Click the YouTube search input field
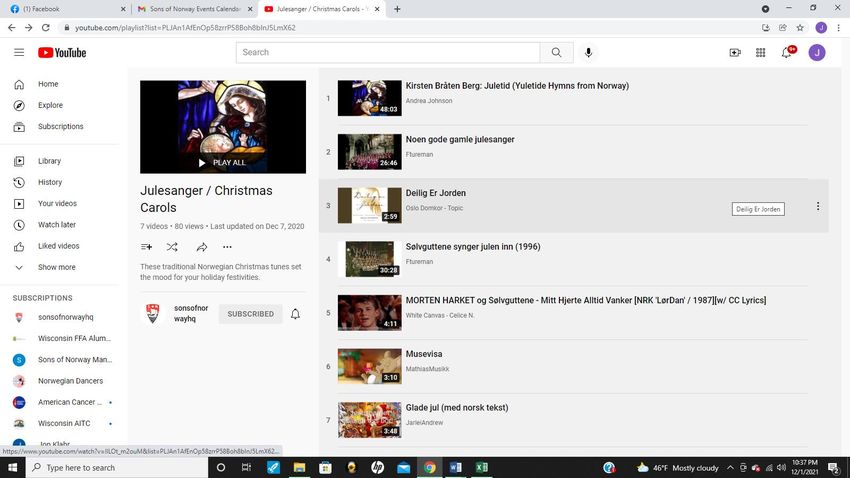850x478 pixels. click(x=388, y=53)
